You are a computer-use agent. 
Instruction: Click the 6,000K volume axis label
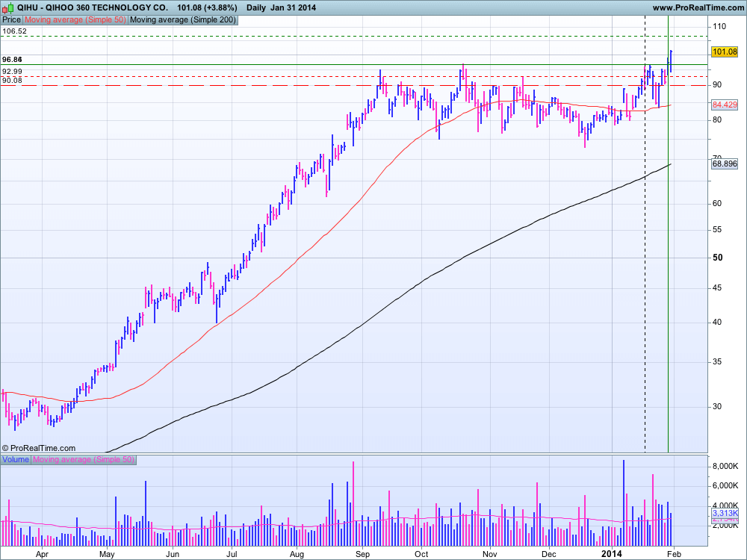pos(725,486)
